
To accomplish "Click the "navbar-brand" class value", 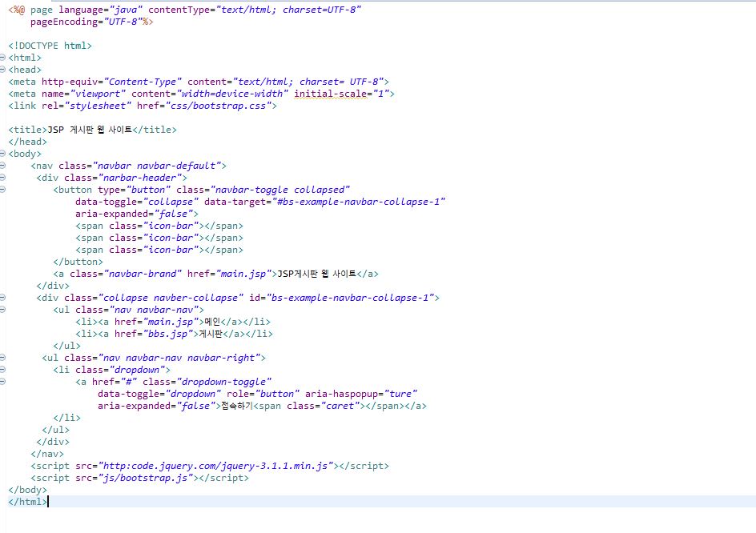I will pyautogui.click(x=143, y=274).
